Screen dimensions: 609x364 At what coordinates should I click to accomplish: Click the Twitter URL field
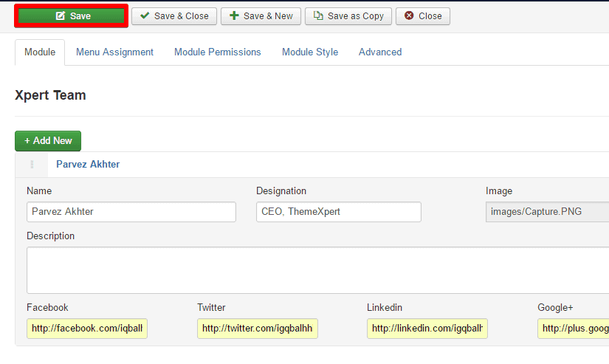point(257,329)
